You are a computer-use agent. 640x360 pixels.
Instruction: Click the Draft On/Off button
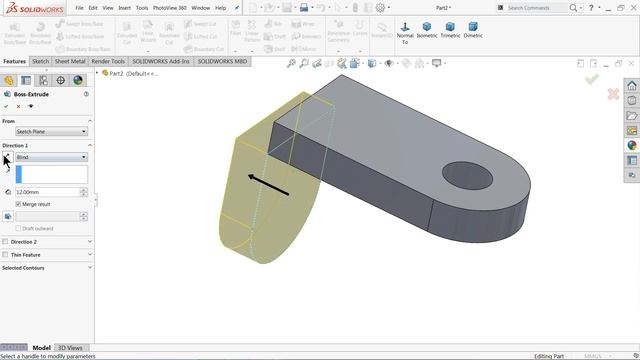(x=8, y=216)
